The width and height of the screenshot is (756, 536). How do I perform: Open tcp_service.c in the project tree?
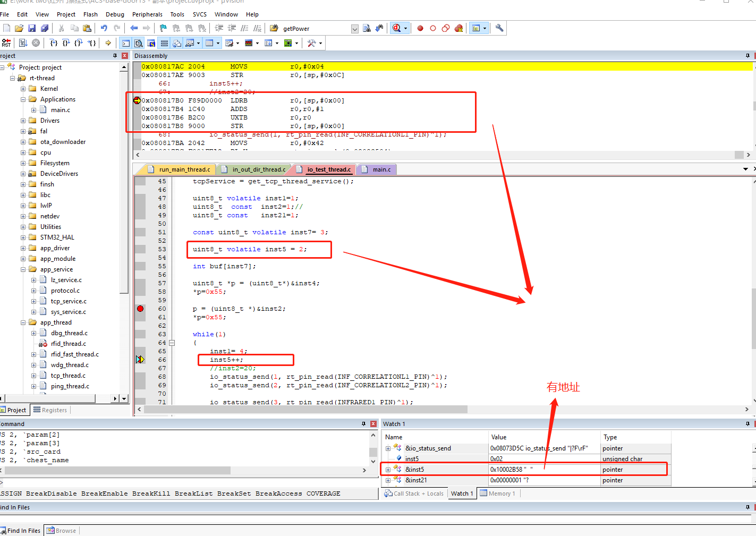[69, 301]
